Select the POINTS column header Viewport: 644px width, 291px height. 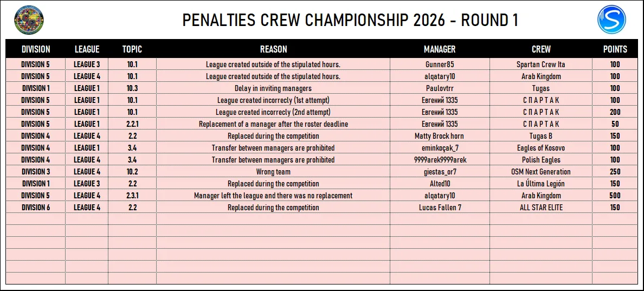coord(615,49)
